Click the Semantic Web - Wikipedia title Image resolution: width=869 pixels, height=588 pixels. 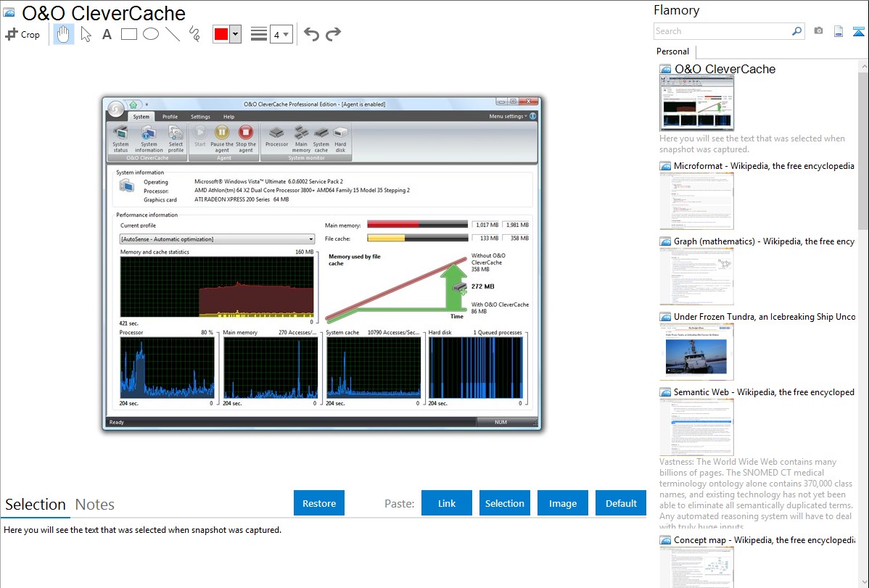point(764,392)
